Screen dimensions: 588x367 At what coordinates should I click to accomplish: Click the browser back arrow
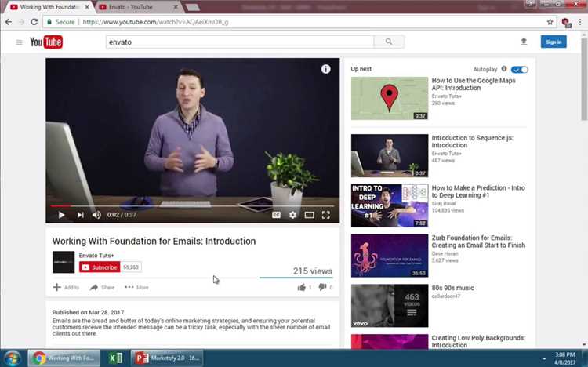click(9, 22)
